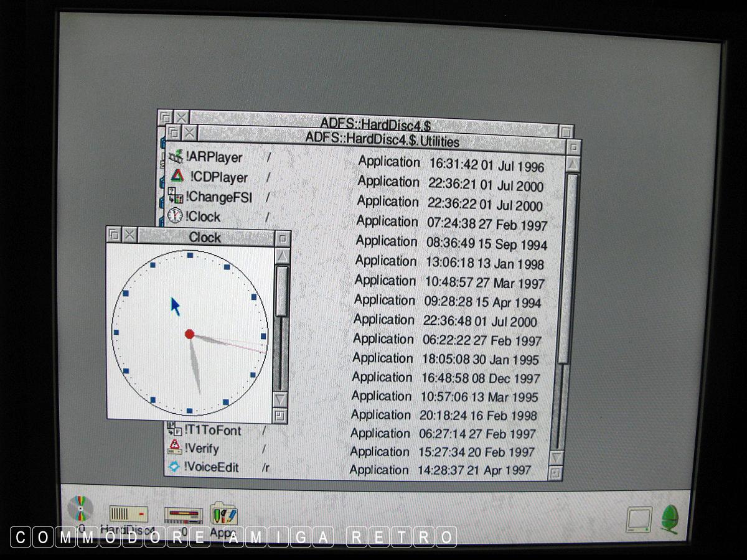Send the Clock window to the back
The image size is (747, 560).
point(114,235)
